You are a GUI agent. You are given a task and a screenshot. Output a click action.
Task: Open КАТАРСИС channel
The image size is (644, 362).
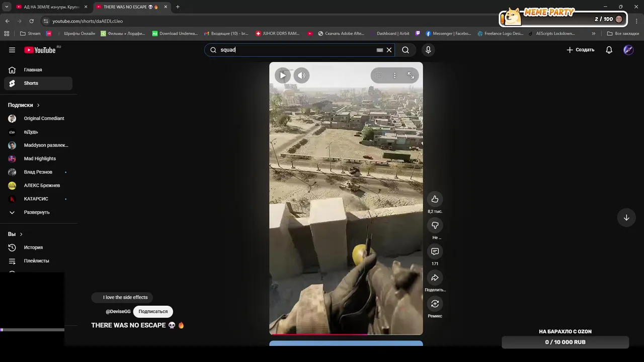point(38,199)
